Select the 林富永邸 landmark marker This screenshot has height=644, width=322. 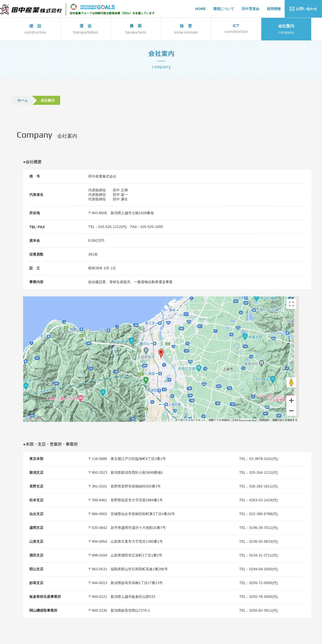pos(245,337)
